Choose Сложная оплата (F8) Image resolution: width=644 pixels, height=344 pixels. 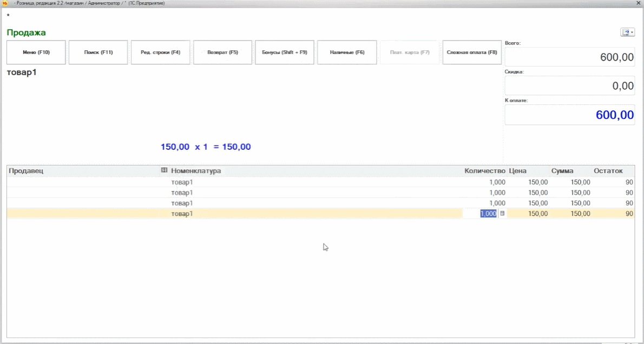point(471,52)
